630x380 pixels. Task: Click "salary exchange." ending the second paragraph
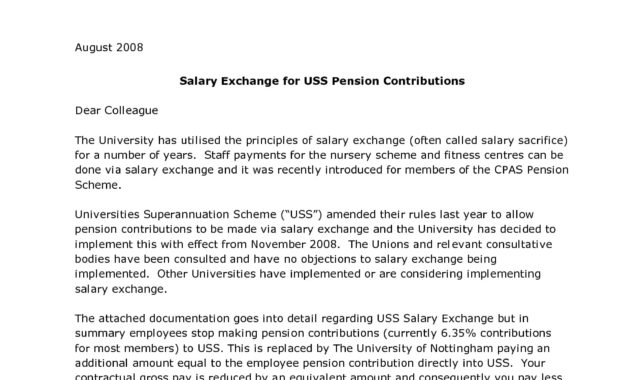(121, 289)
